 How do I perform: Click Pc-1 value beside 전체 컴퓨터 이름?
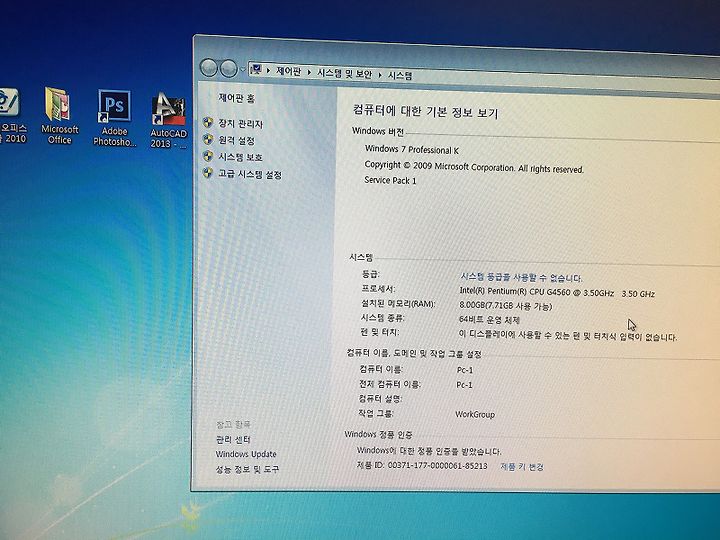point(464,385)
